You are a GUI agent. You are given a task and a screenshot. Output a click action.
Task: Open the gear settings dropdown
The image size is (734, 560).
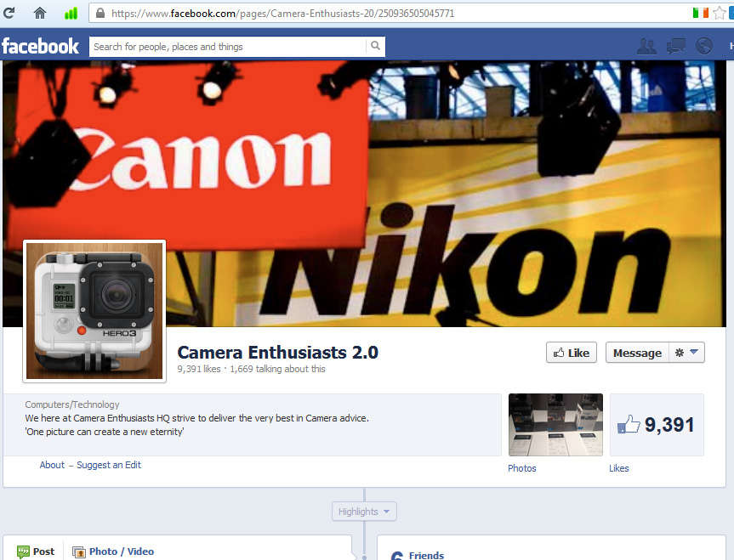[x=687, y=352]
